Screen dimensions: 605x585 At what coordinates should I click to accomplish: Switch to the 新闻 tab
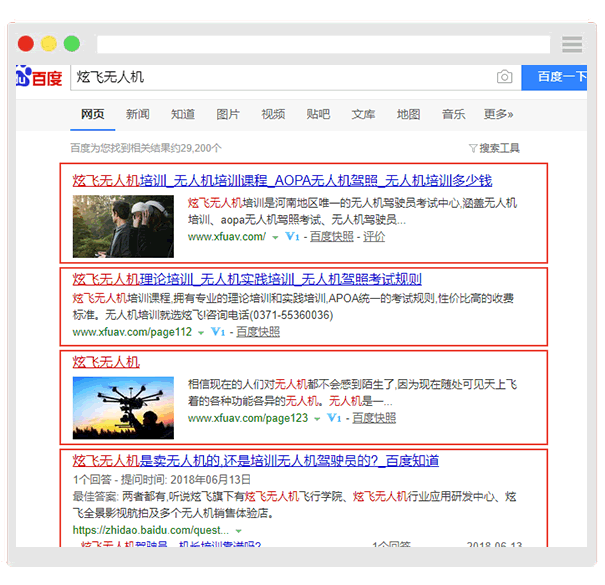tap(138, 114)
